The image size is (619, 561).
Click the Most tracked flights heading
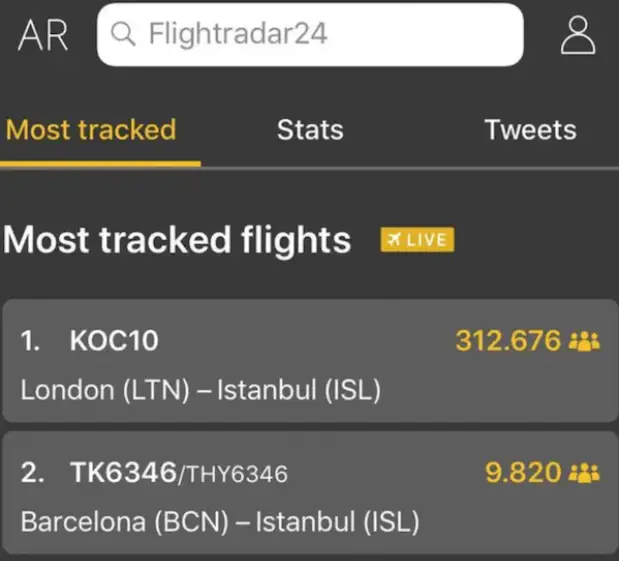pos(177,240)
